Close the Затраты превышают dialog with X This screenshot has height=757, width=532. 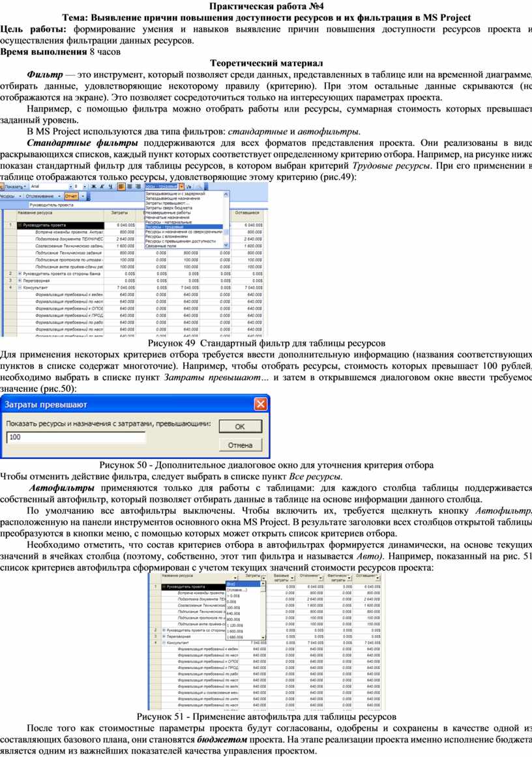coord(260,404)
